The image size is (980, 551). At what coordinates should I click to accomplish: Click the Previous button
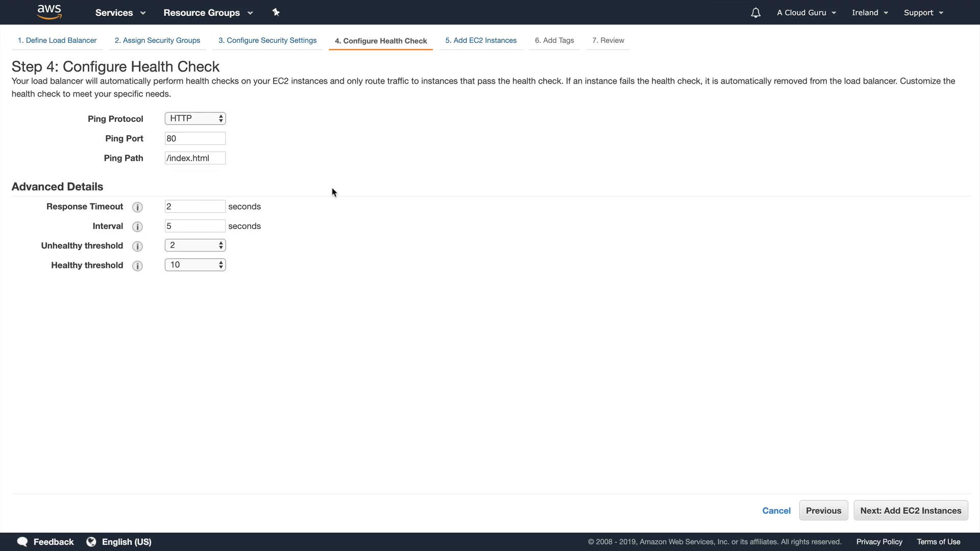coord(823,511)
